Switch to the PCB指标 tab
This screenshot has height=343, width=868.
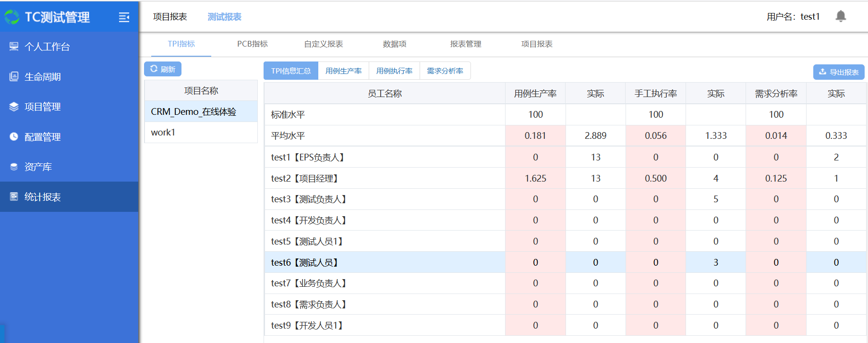pos(252,44)
